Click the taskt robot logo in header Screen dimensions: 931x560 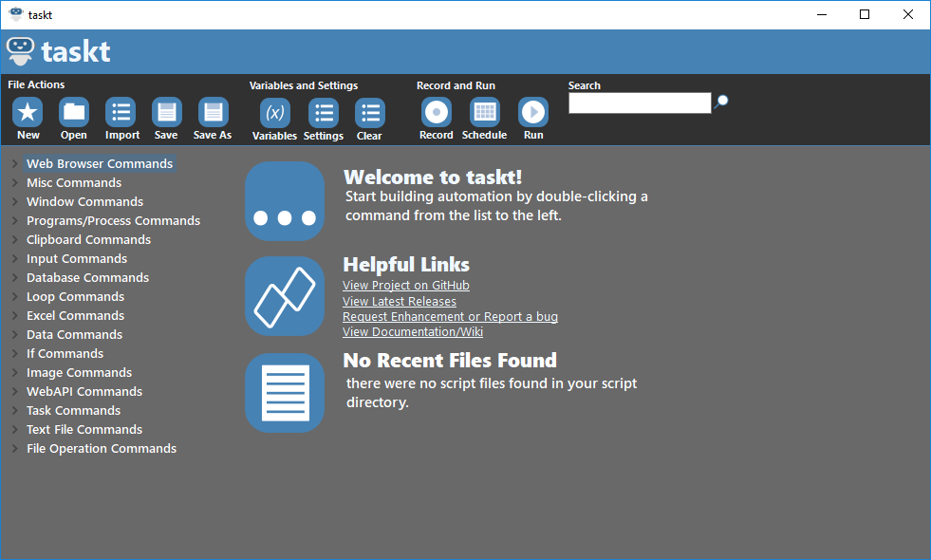click(20, 51)
